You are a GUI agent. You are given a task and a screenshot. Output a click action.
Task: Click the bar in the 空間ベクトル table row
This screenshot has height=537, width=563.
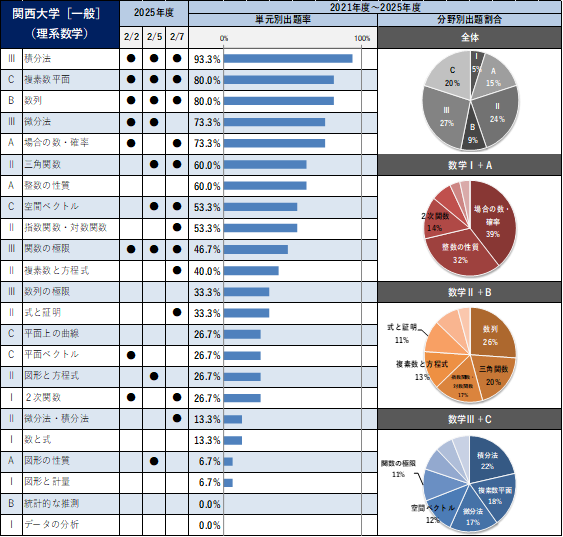pyautogui.click(x=260, y=207)
